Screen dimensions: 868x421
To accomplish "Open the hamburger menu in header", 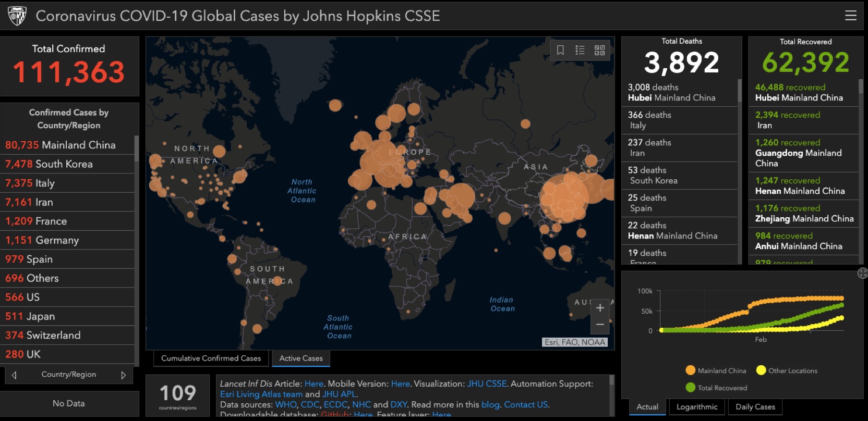I will [850, 16].
